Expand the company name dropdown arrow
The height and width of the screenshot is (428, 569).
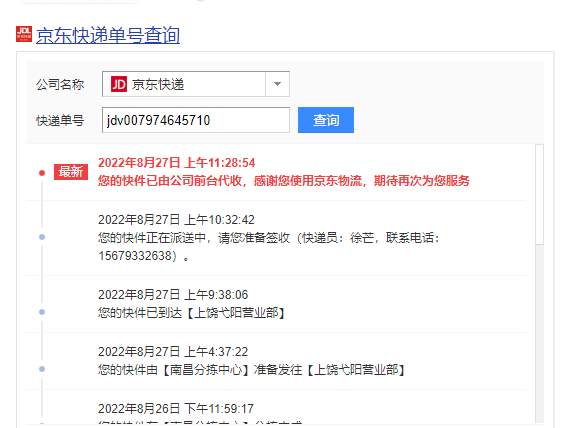(x=277, y=84)
